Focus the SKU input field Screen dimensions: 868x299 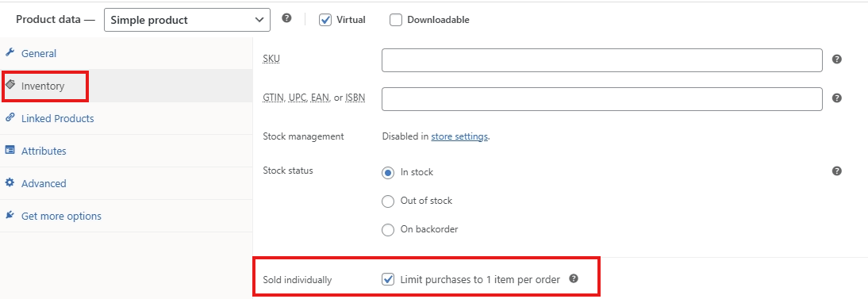(x=601, y=60)
